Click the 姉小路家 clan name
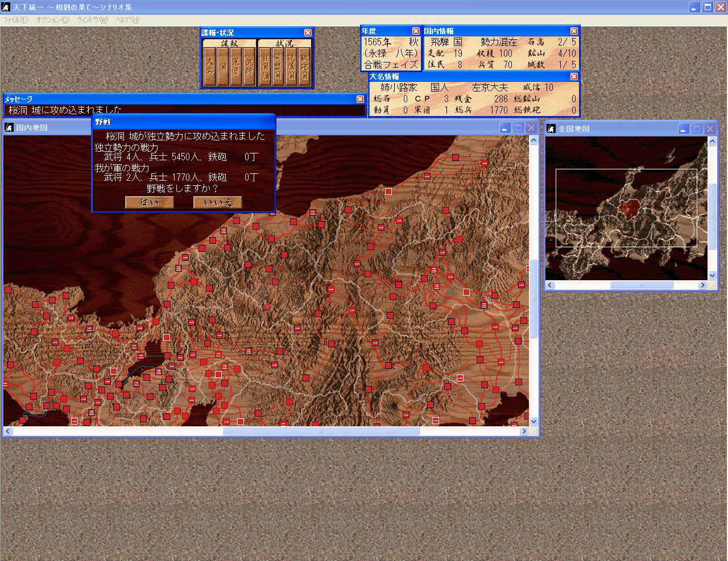The image size is (728, 561). pyautogui.click(x=399, y=88)
